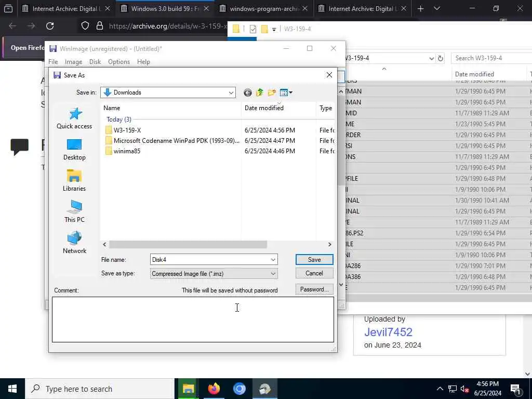Open WinImage Options menu
532x399 pixels.
(119, 62)
